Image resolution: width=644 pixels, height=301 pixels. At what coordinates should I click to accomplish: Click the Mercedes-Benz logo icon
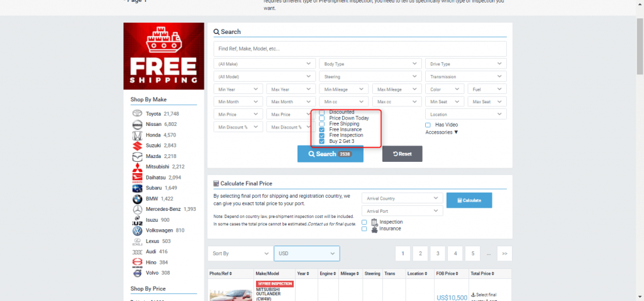[x=136, y=209]
